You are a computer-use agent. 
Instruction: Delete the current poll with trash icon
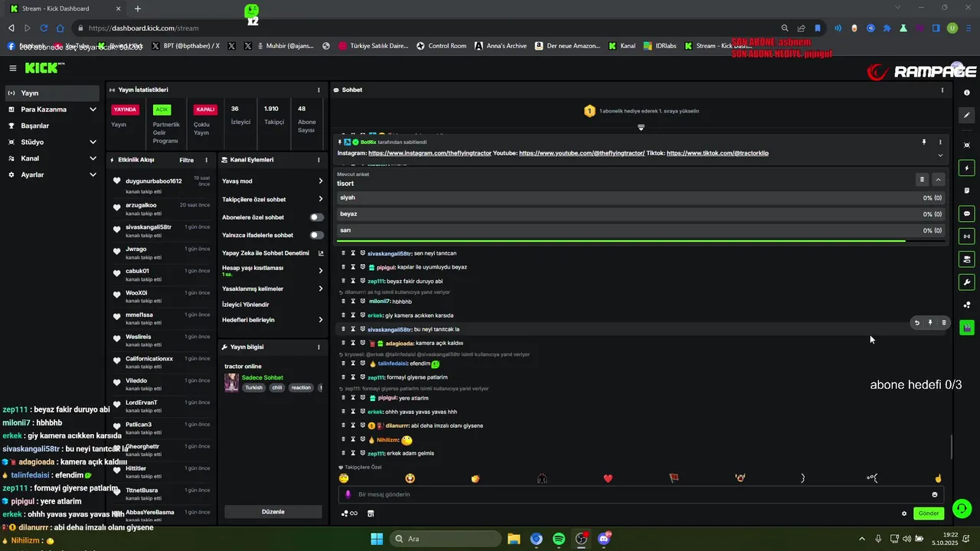(x=922, y=180)
